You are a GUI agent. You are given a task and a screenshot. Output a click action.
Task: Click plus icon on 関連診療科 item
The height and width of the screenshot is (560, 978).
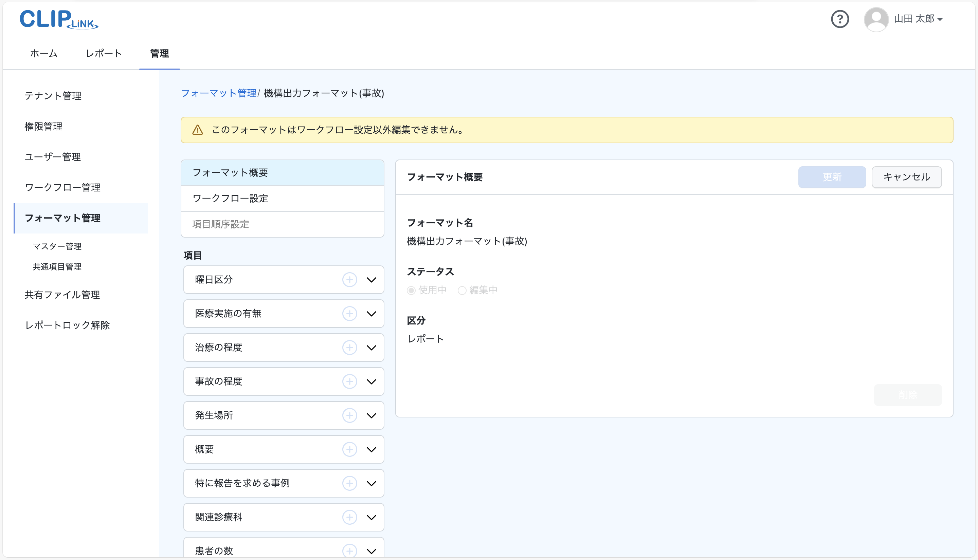click(x=349, y=517)
